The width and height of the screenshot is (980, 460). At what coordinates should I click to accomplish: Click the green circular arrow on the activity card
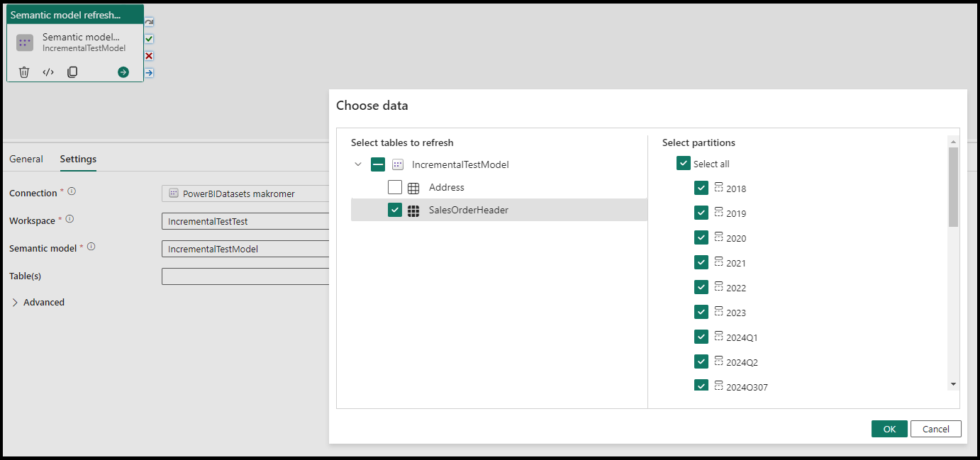(x=122, y=72)
